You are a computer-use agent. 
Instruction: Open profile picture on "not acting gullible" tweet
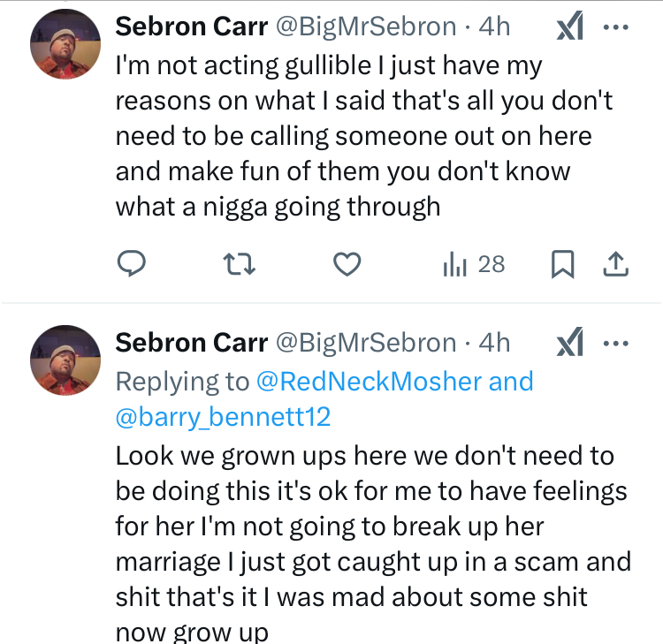coord(65,45)
